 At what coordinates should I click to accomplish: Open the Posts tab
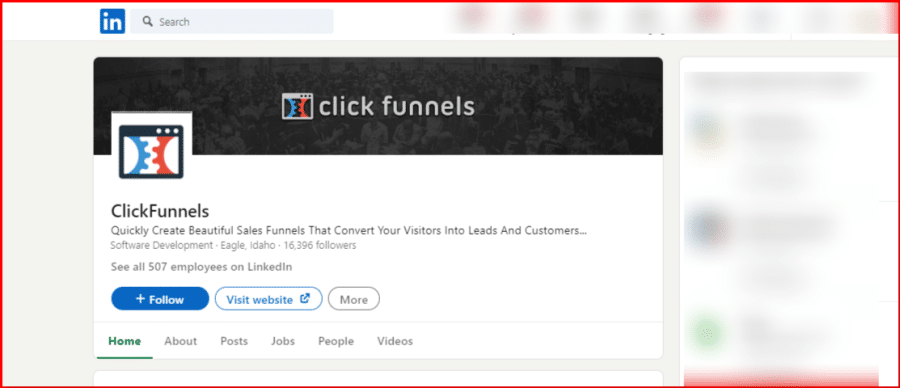coord(234,341)
